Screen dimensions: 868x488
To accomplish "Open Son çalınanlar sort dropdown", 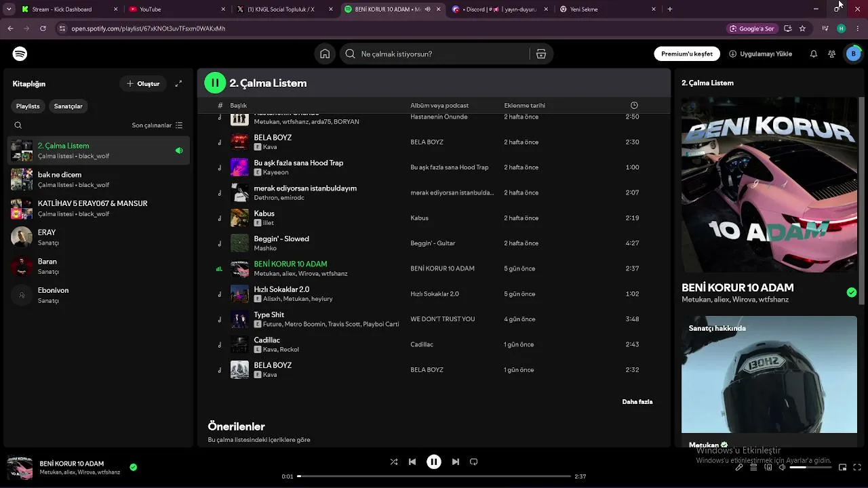I will tap(157, 125).
